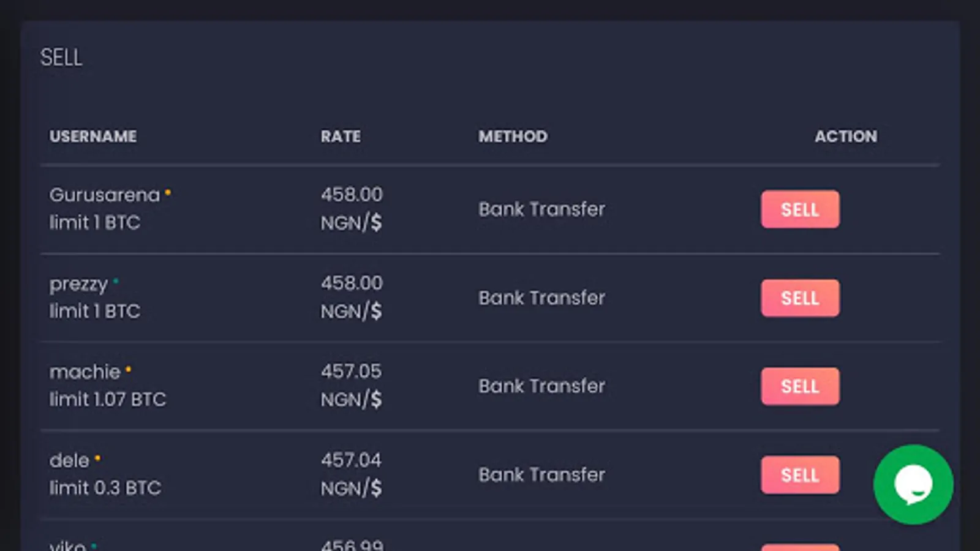Viewport: 980px width, 551px height.
Task: Click the green status dot beside prezzy
Action: pos(116,282)
